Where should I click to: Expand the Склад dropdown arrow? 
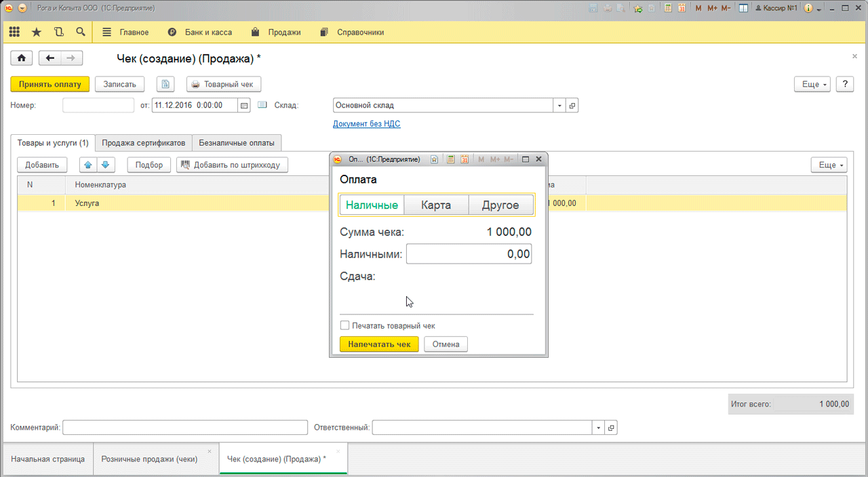coord(559,106)
